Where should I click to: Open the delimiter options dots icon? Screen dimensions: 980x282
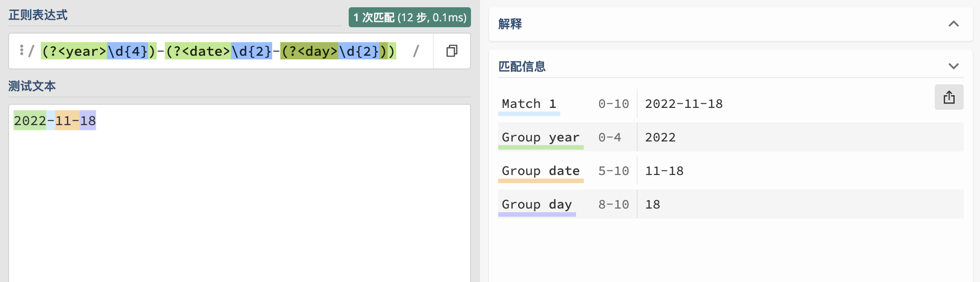coord(21,50)
